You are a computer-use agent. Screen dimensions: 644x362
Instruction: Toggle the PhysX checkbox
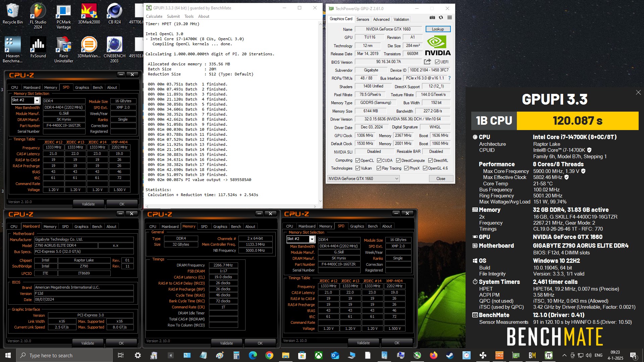pos(406,168)
